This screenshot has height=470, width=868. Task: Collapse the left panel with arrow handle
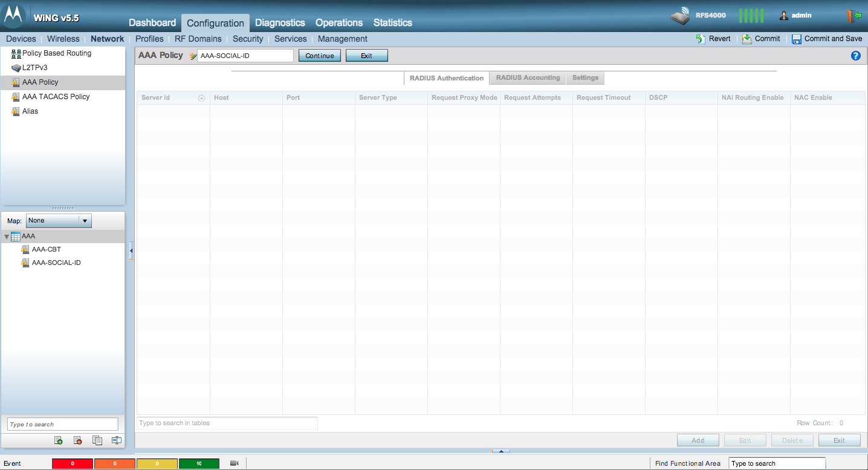[131, 250]
